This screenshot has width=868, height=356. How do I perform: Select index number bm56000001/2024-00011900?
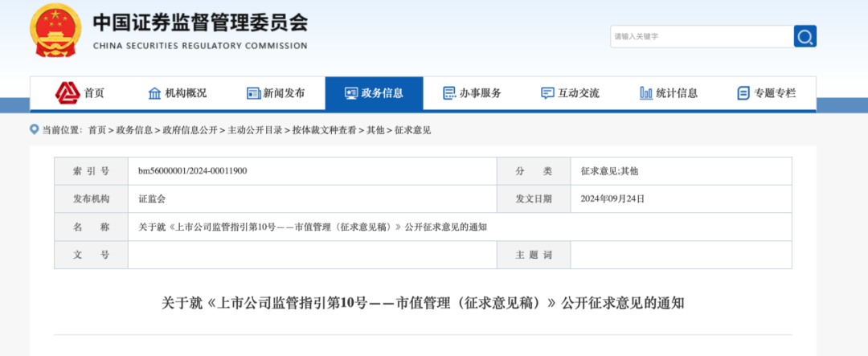[x=193, y=171]
